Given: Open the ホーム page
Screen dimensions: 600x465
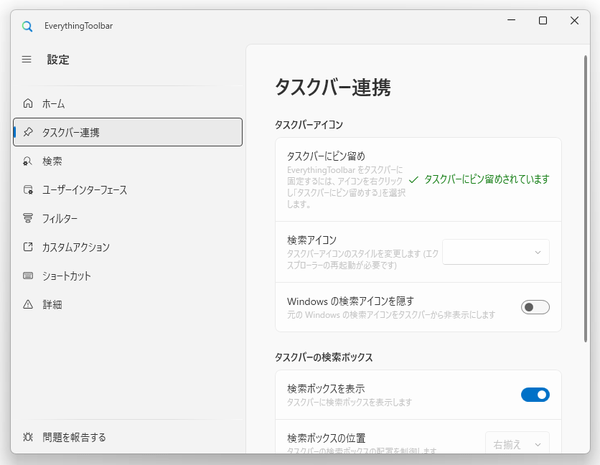Looking at the screenshot, I should tap(128, 103).
